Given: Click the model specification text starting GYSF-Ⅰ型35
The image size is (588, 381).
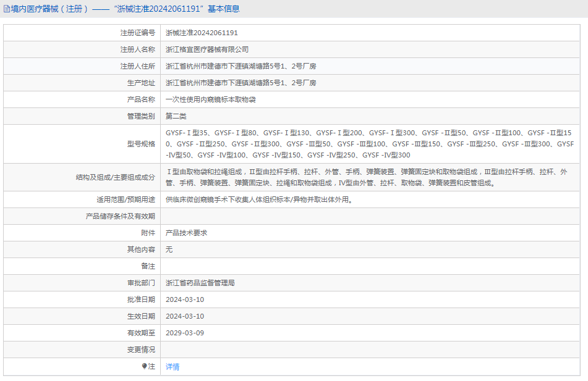Looking at the screenshot, I should click(x=370, y=144).
